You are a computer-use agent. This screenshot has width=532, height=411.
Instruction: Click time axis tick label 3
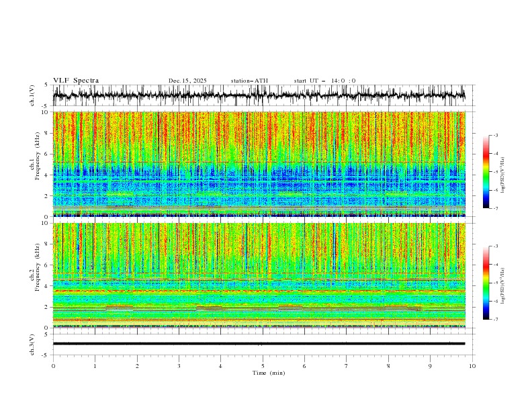(179, 366)
